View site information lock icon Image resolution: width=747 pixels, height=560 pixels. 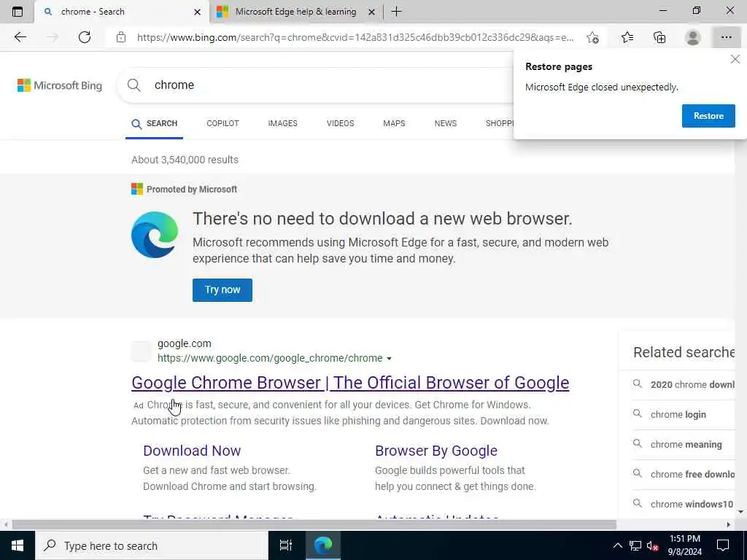tap(121, 37)
